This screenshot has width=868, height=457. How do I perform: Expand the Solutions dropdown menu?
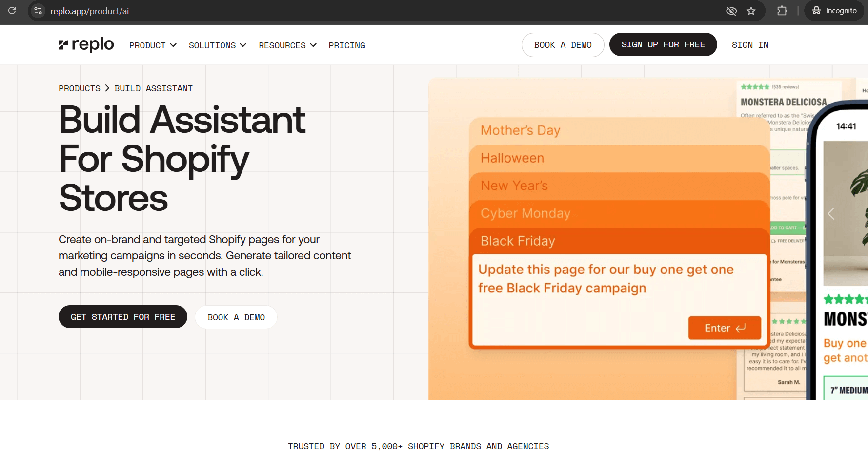[x=217, y=45]
